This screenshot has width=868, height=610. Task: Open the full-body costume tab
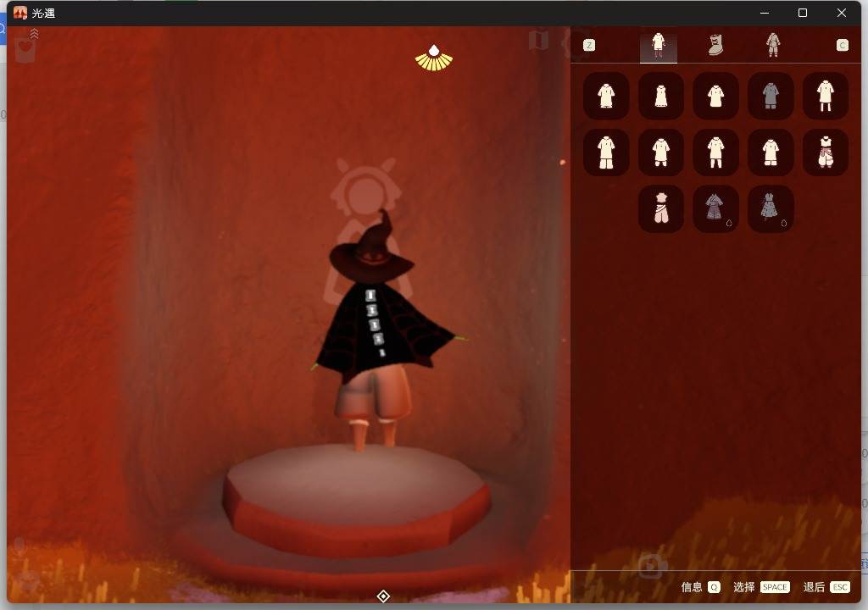[773, 45]
